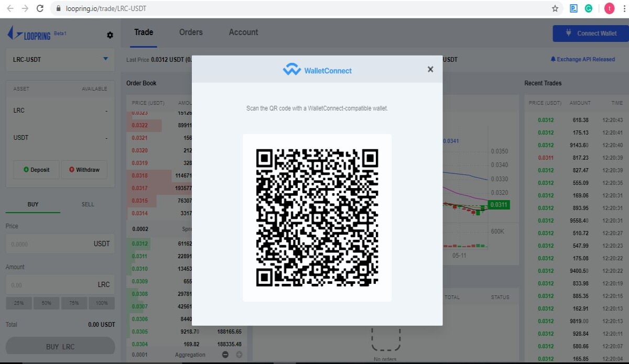The image size is (629, 364).
Task: Click the WalletConnect logo in dialog header
Action: [x=317, y=70]
